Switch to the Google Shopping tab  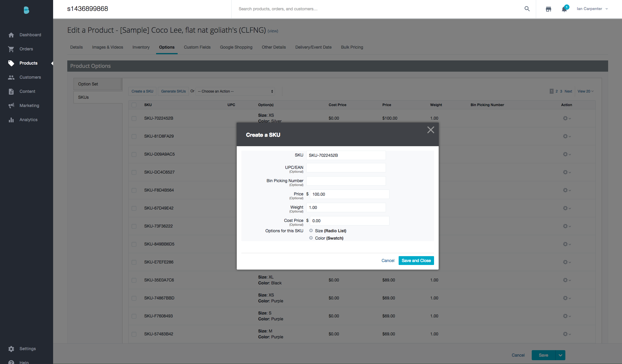[x=236, y=47]
